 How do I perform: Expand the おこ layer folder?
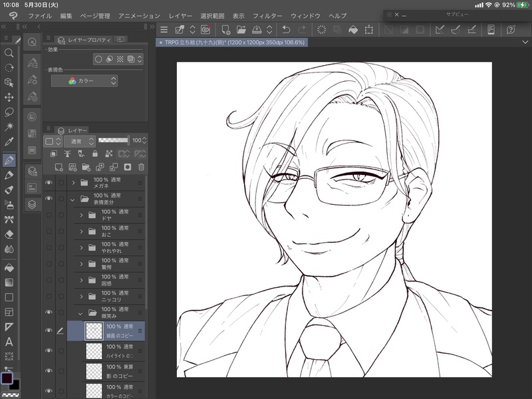[82, 231]
